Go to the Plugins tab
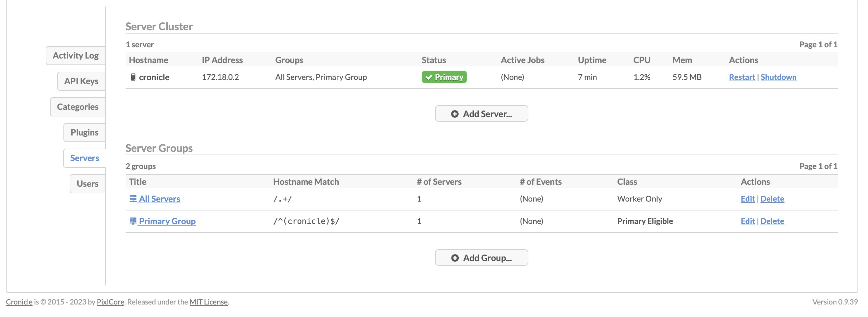Viewport: 868px width, 317px height. point(84,133)
